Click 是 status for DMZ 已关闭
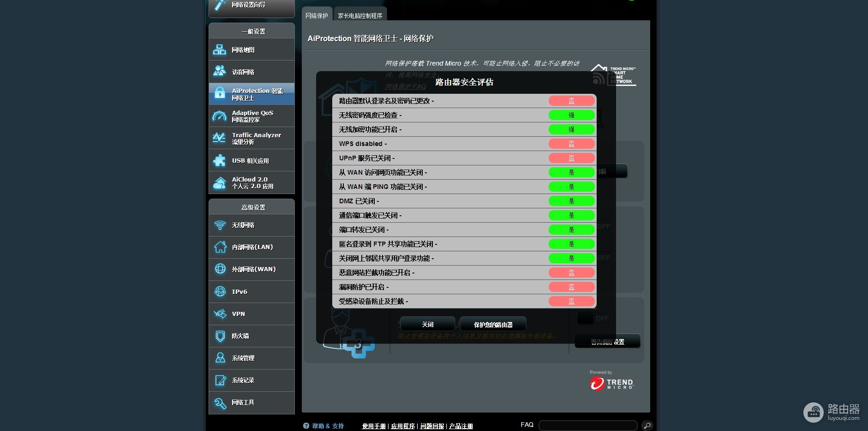The height and width of the screenshot is (431, 868). click(x=571, y=201)
